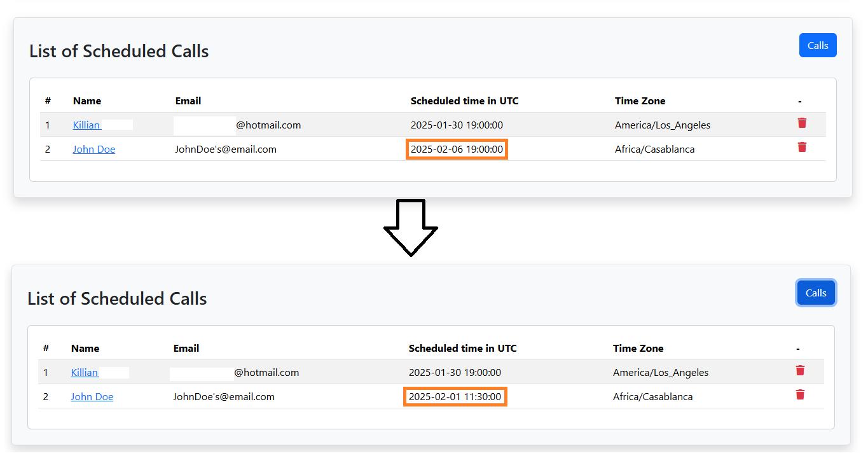
Task: Click the top table's Scheduled time in UTC header
Action: pyautogui.click(x=464, y=101)
